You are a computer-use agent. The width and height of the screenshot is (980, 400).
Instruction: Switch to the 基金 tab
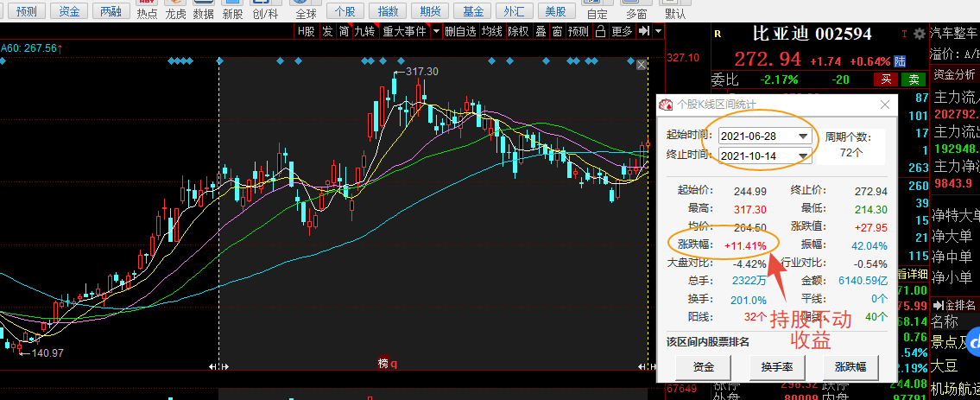(473, 10)
